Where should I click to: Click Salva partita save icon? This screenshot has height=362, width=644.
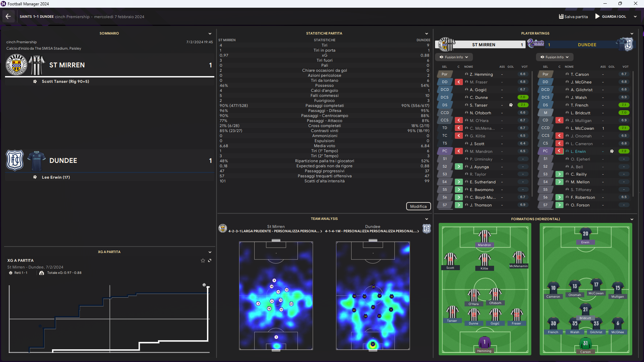click(x=561, y=16)
